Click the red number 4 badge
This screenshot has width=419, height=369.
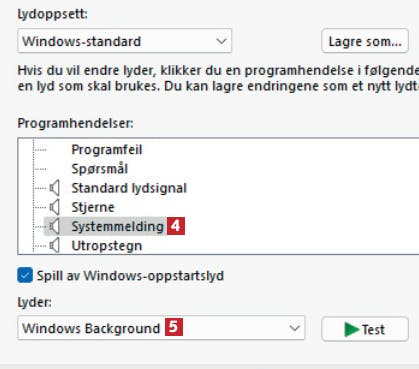coord(176,226)
